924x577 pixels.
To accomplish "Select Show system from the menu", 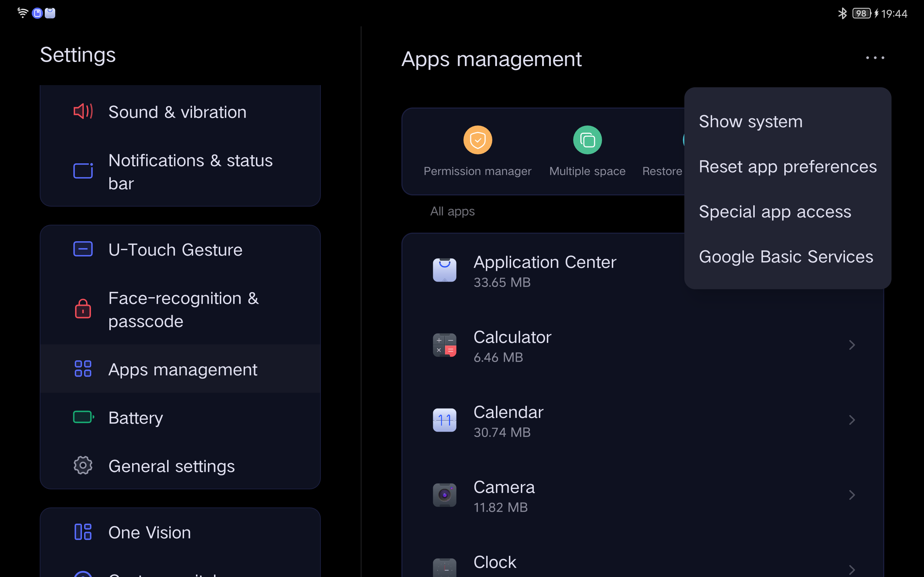I will point(751,122).
